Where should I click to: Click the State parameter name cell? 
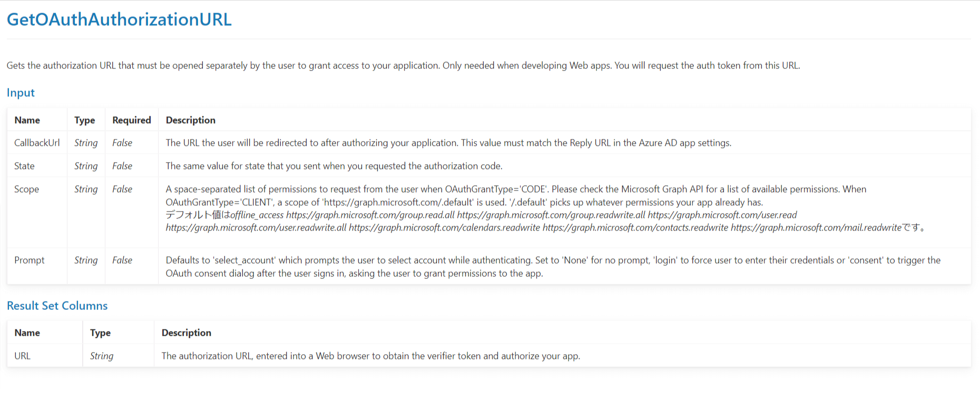point(24,166)
